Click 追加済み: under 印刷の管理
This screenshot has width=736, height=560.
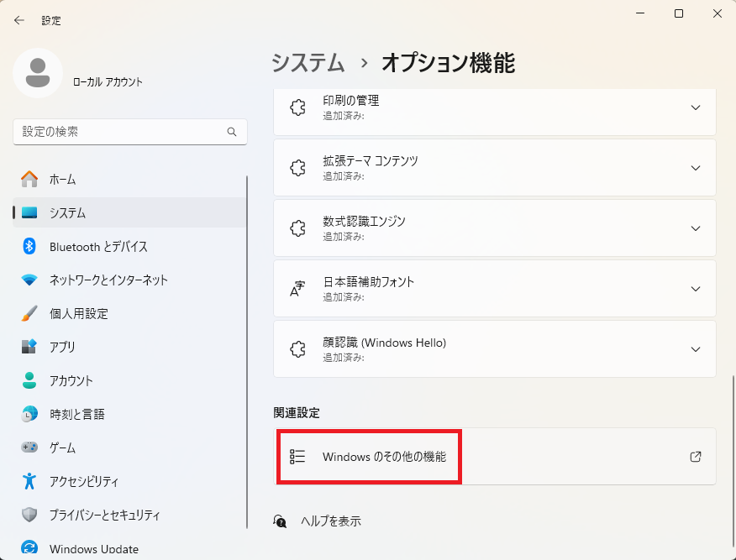point(344,116)
